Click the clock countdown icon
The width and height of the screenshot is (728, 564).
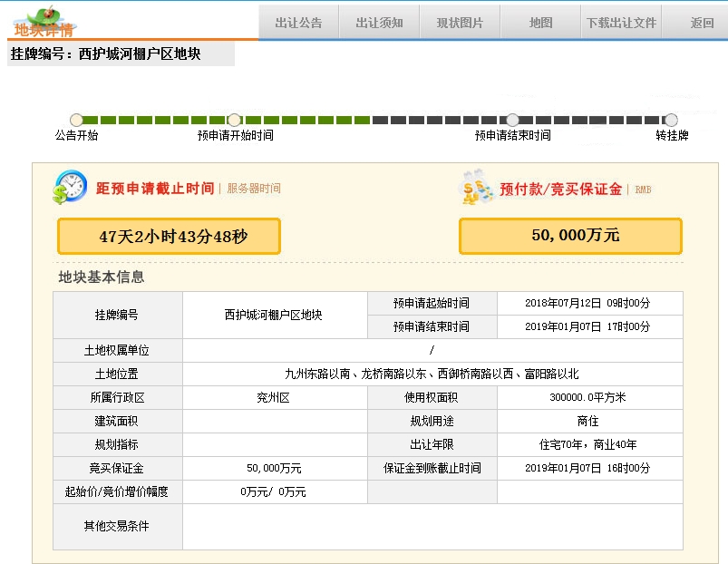pos(70,188)
